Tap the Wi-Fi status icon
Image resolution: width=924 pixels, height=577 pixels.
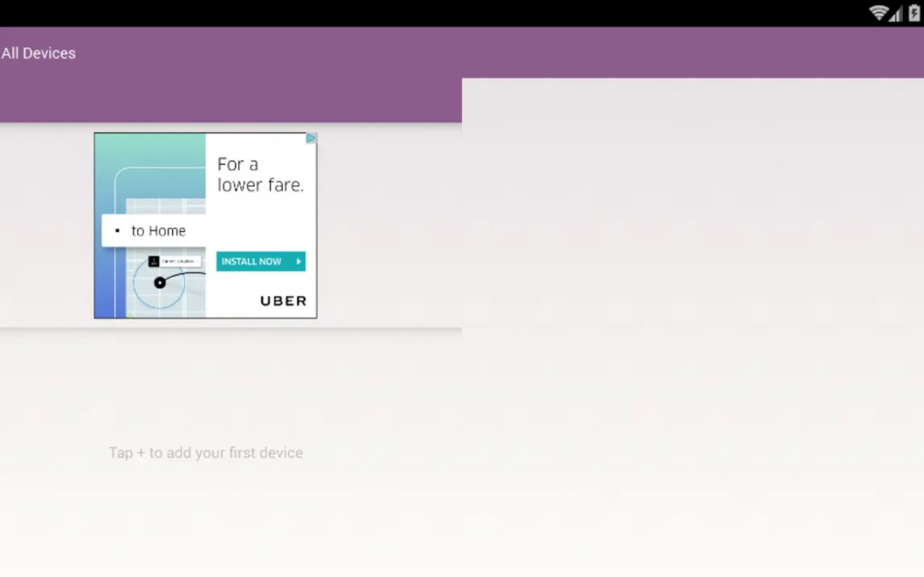click(878, 13)
